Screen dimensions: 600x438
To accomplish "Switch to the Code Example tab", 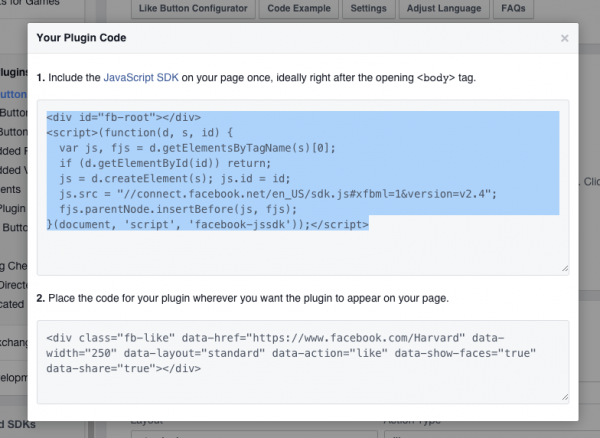I will [299, 8].
